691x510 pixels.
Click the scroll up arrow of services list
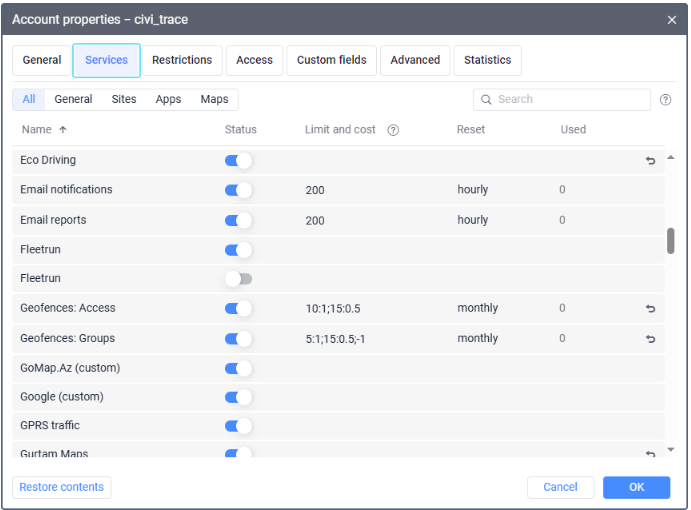[x=671, y=157]
